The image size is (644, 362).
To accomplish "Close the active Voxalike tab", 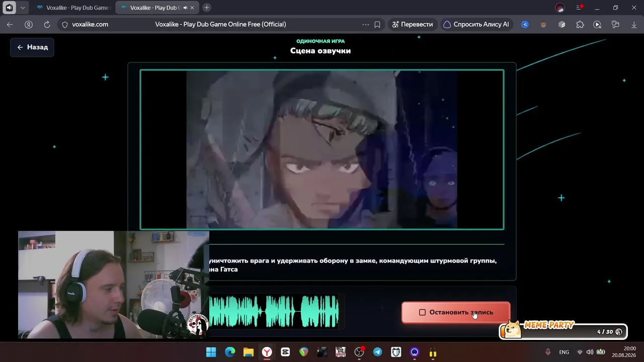I will (192, 8).
